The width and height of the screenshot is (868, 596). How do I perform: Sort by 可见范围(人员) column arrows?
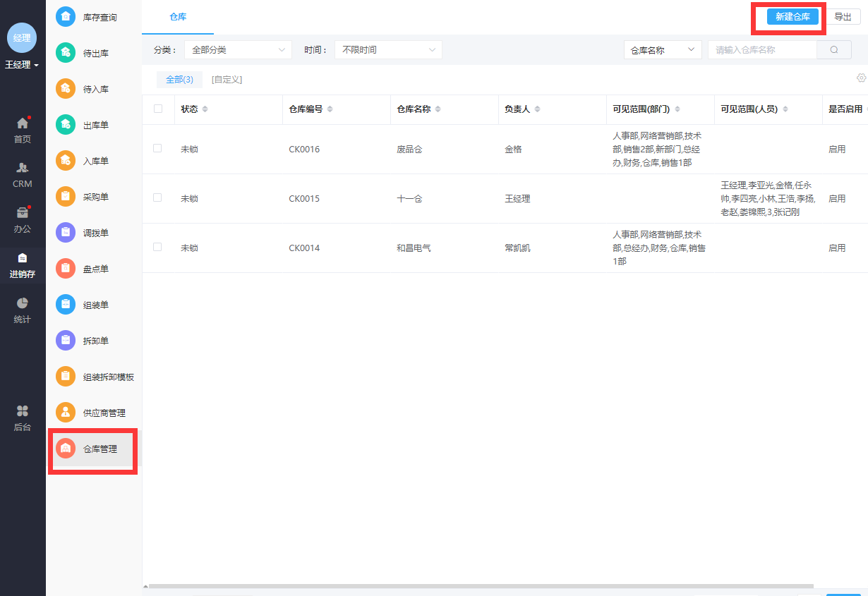(x=785, y=109)
